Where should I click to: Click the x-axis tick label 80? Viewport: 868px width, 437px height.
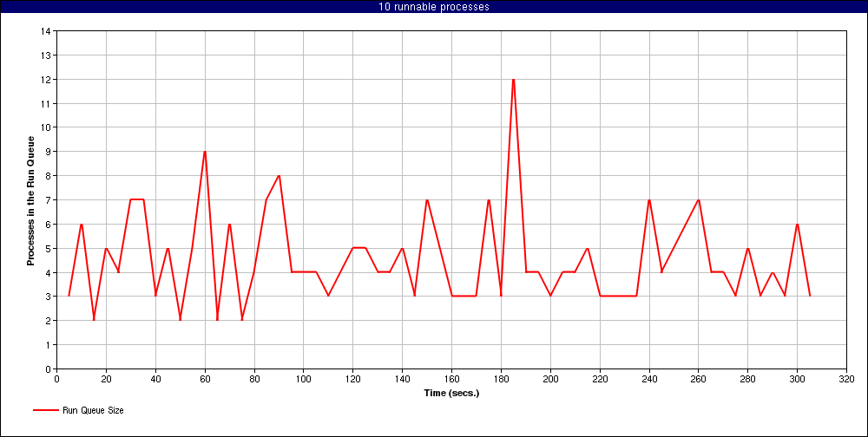[x=254, y=379]
